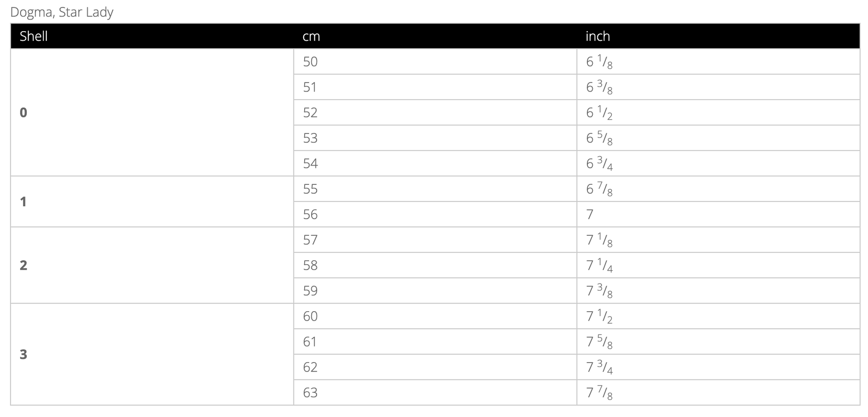Click the shell size 0 cell
868x417 pixels.
click(x=24, y=113)
